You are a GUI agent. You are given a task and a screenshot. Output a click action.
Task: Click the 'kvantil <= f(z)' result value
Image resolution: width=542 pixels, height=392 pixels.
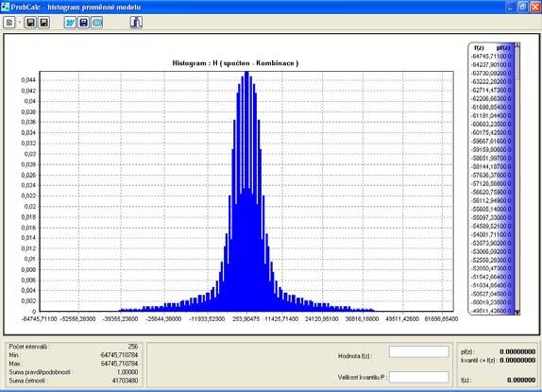click(x=517, y=360)
